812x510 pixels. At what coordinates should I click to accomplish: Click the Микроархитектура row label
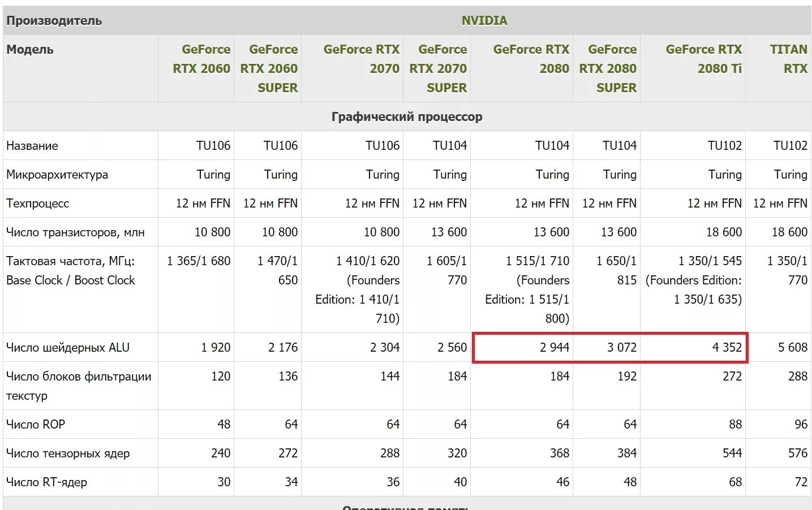(x=57, y=175)
